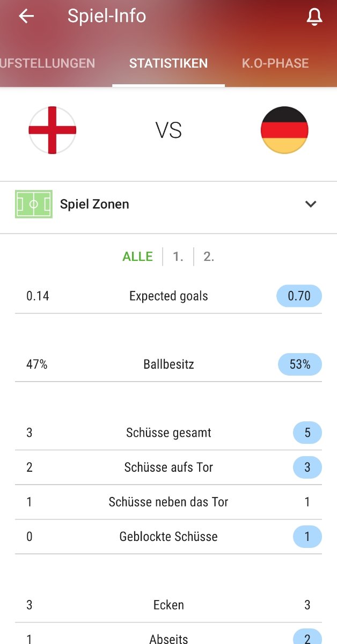
Task: Tap the highlighted 0.70 expected goals value
Action: 299,296
